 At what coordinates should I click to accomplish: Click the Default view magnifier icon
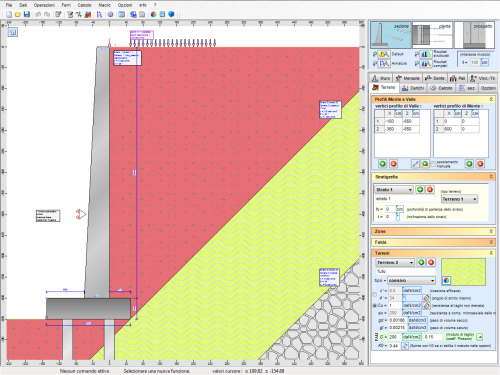point(383,54)
